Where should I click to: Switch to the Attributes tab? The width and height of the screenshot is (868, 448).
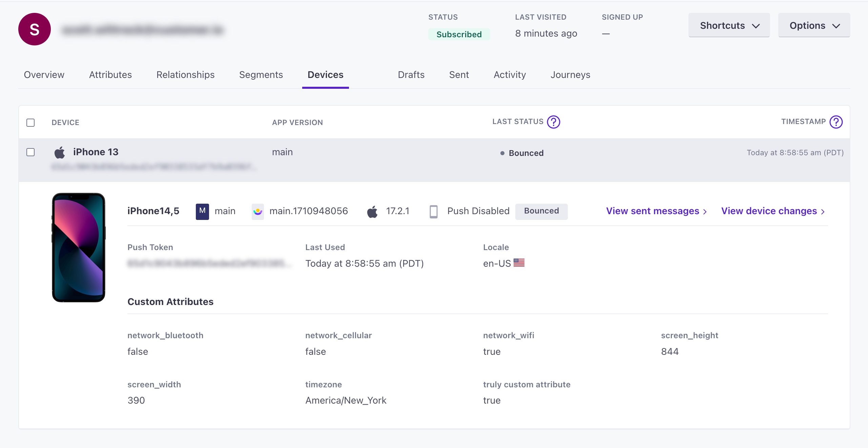(110, 75)
